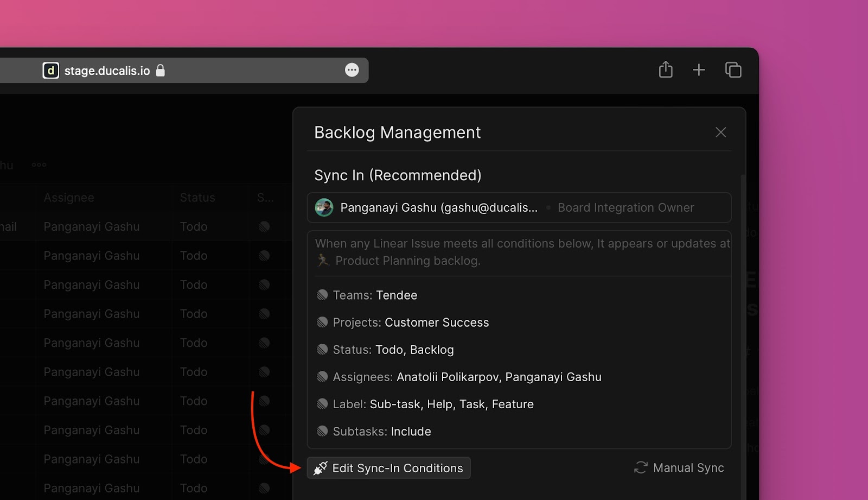868x500 pixels.
Task: Click the stage.ducalis.io address field
Action: 184,71
